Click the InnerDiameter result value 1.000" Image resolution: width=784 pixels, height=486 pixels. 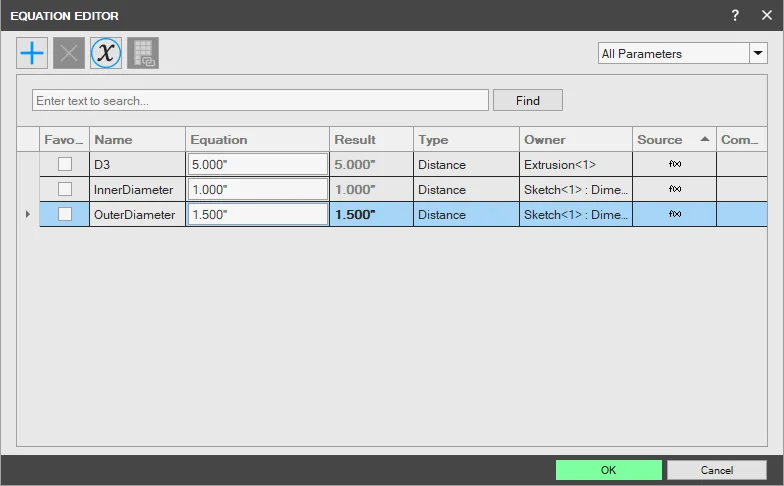pyautogui.click(x=355, y=190)
